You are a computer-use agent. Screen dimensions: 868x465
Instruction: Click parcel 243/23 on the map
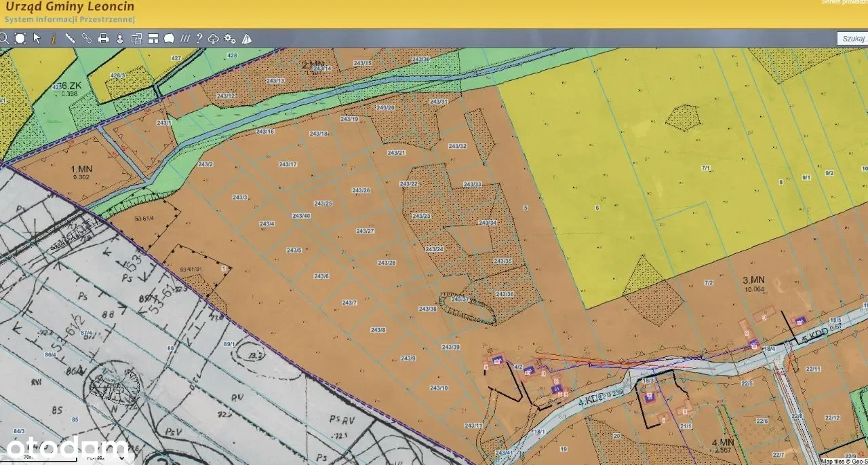421,216
